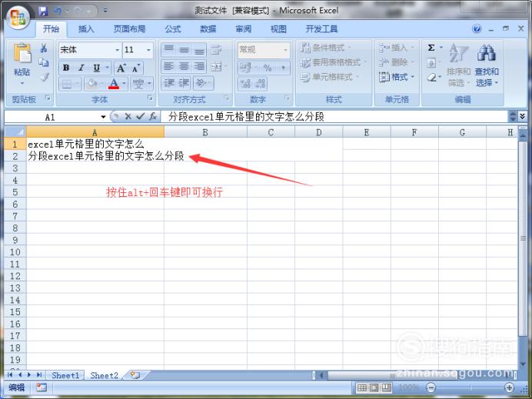Toggle underline formatting
The height and width of the screenshot is (399, 532).
[x=97, y=68]
